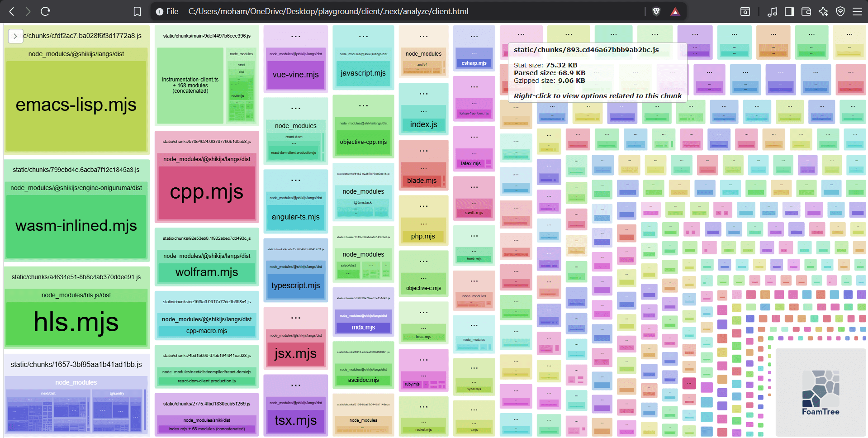The image size is (868, 438).
Task: Select instrumentation-client.ts + 168 modules block
Action: point(190,85)
